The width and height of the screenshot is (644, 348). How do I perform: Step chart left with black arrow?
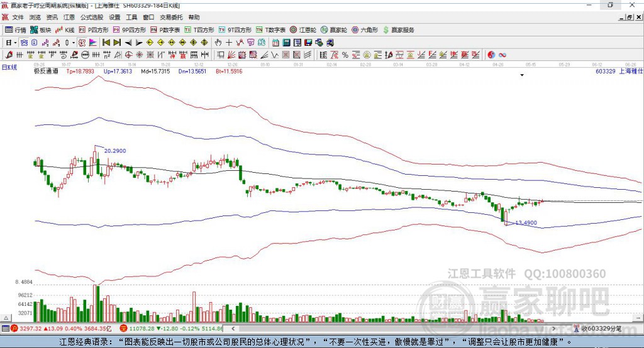click(128, 43)
